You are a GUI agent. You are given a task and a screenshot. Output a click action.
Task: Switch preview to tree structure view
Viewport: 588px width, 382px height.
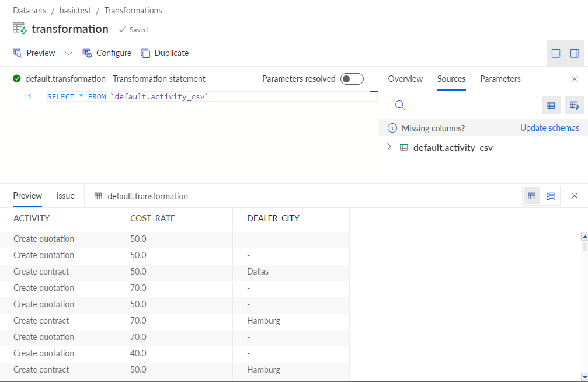(x=551, y=196)
